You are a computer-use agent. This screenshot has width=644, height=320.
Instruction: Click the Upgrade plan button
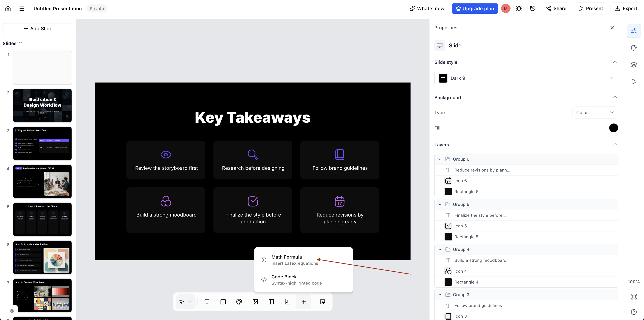point(474,9)
